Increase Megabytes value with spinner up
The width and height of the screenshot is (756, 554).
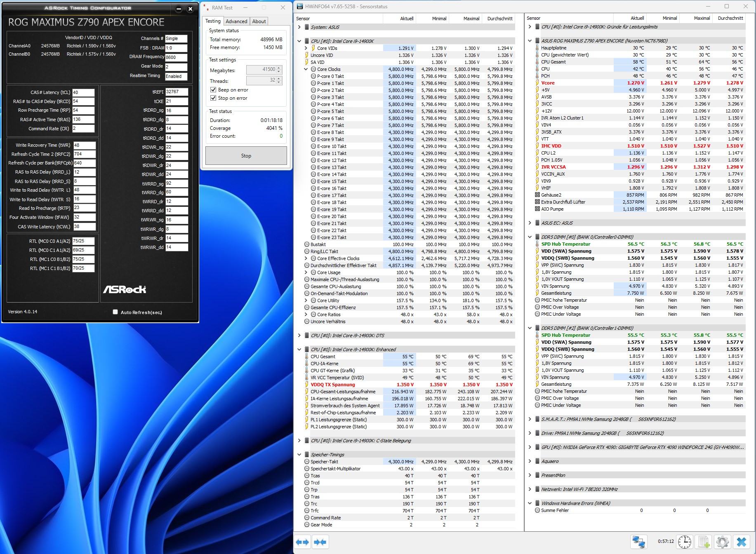[279, 68]
